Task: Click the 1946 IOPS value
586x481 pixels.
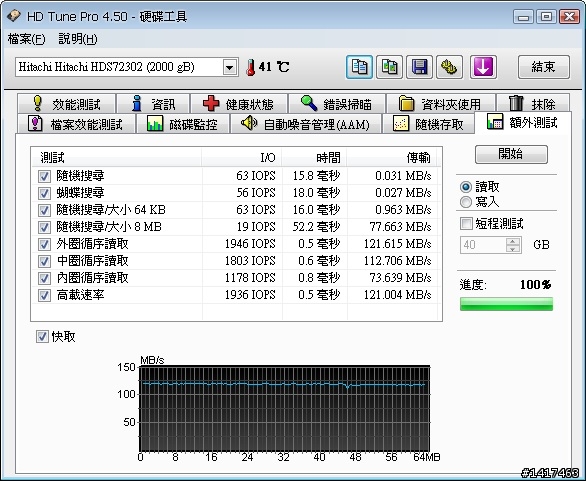Action: pyautogui.click(x=250, y=244)
